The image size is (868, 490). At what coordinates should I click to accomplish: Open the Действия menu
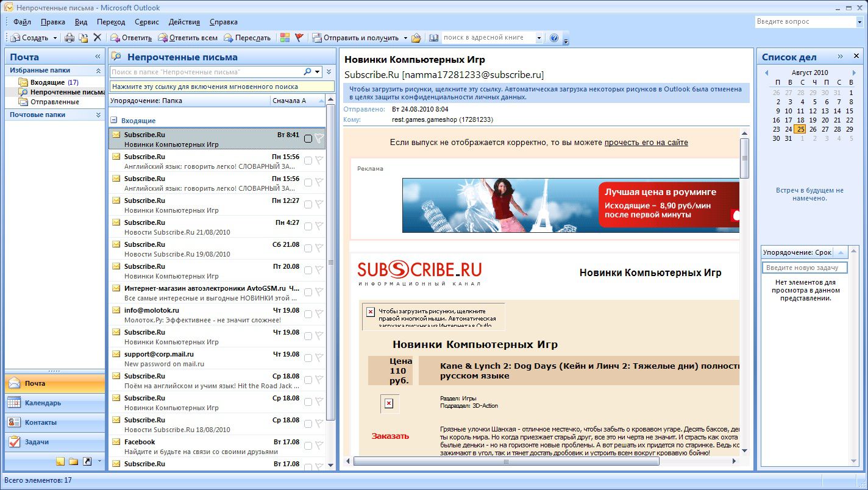pyautogui.click(x=184, y=22)
